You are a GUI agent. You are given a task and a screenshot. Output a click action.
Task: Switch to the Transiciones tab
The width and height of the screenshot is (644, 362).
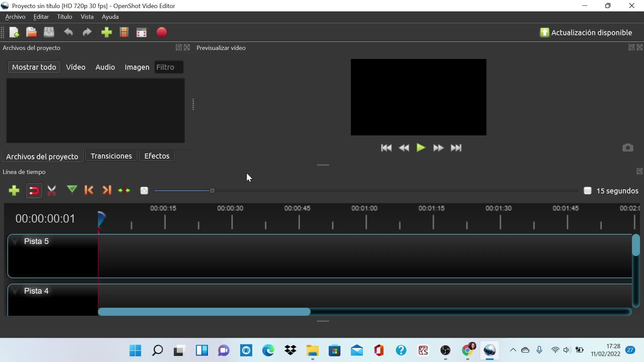(111, 156)
